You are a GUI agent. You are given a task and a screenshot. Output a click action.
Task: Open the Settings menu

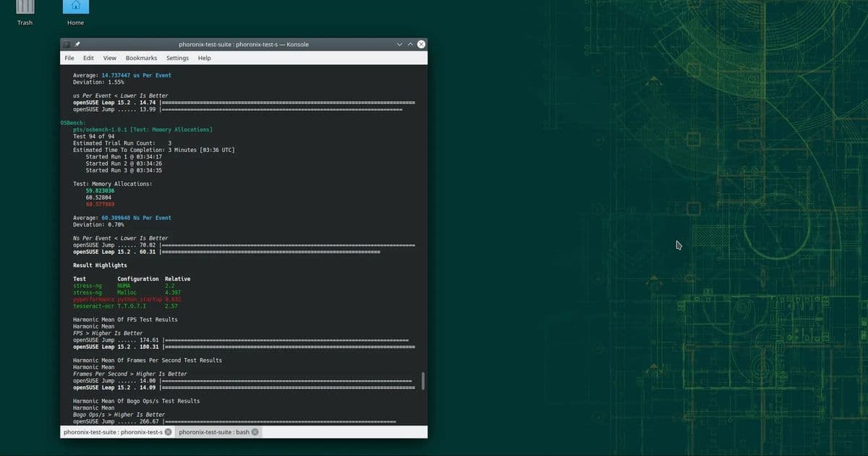(x=177, y=57)
